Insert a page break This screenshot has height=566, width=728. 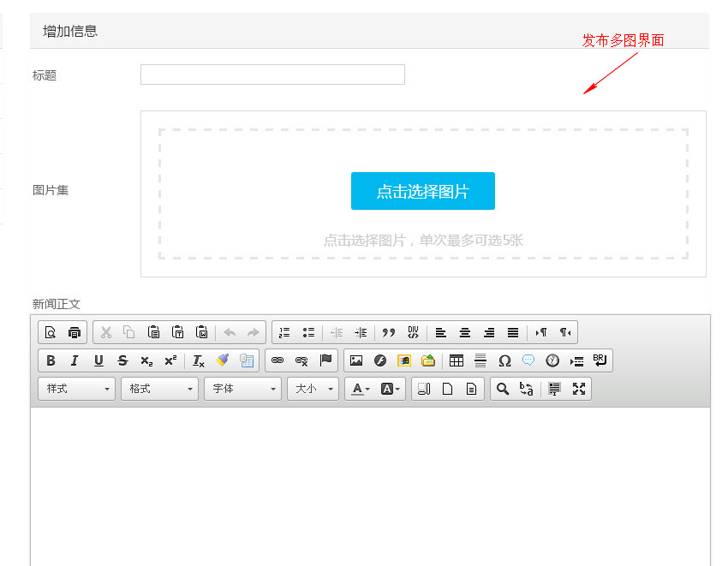point(576,360)
